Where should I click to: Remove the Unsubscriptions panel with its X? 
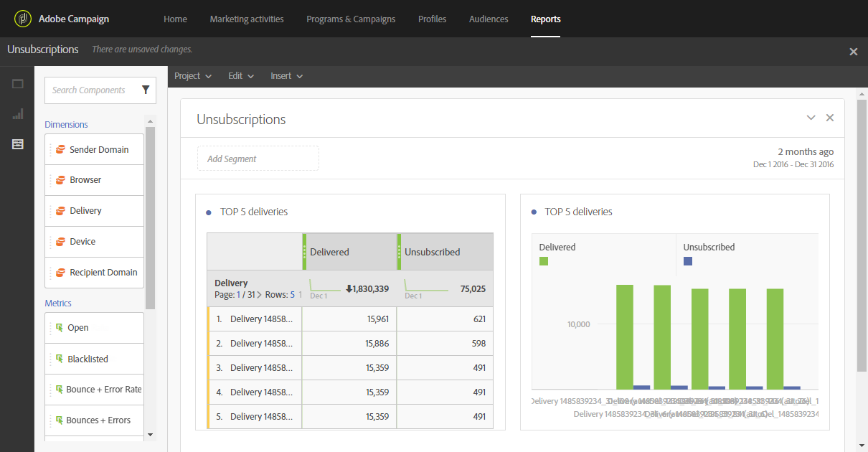[x=830, y=118]
